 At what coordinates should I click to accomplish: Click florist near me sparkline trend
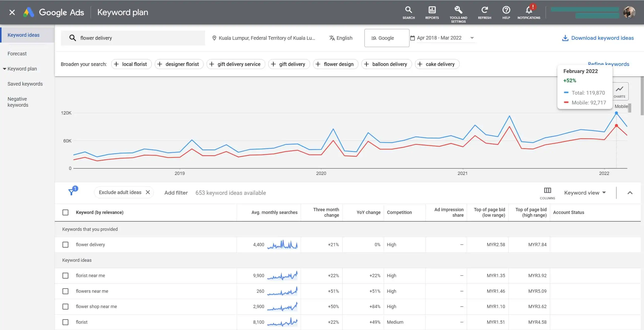pos(282,275)
